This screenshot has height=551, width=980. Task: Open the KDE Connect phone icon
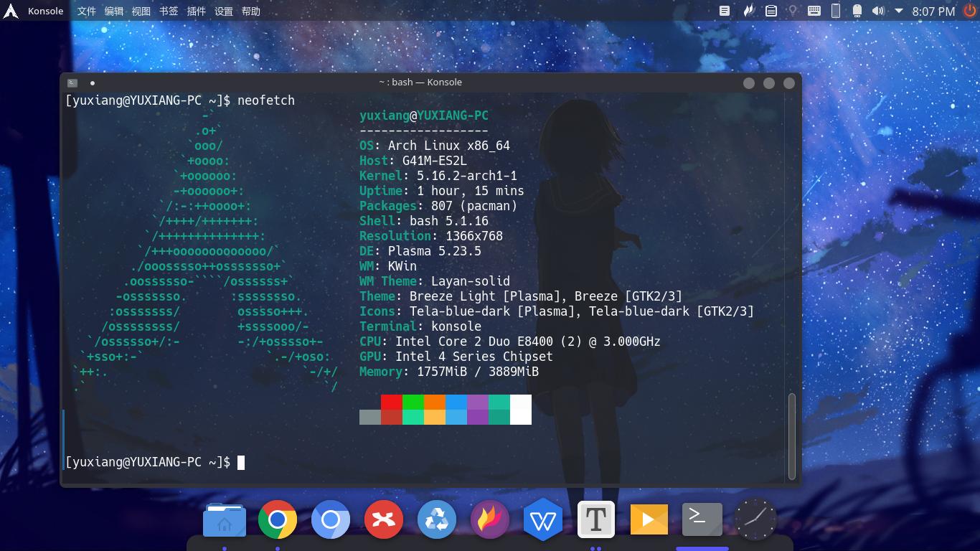pyautogui.click(x=836, y=11)
